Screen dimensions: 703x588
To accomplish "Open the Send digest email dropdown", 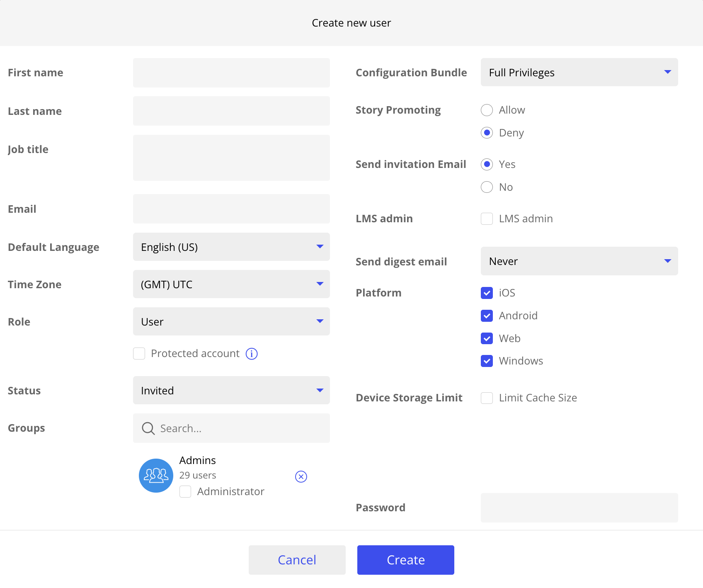I will point(579,261).
